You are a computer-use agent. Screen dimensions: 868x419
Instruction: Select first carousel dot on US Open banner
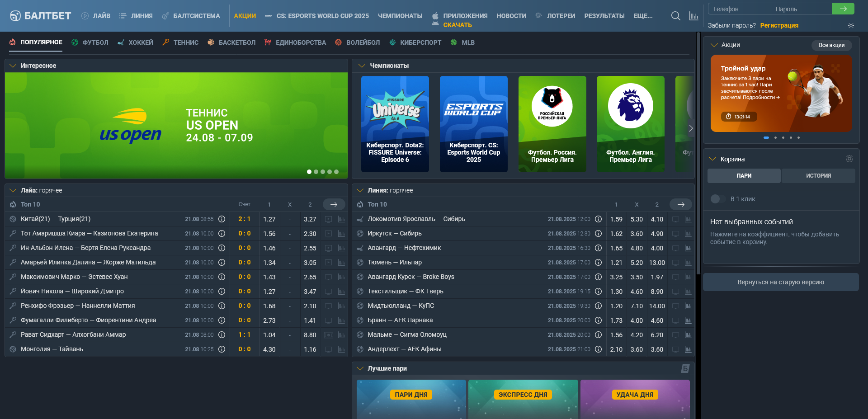[309, 172]
